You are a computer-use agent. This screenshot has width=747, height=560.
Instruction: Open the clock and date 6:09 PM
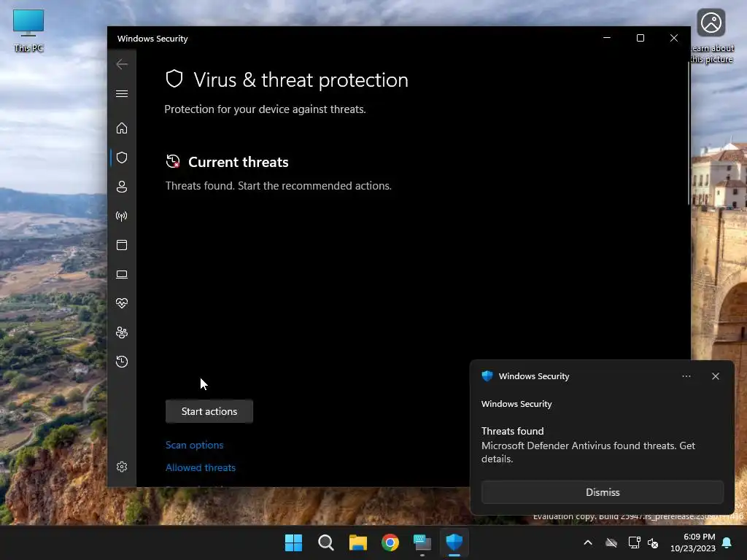693,542
